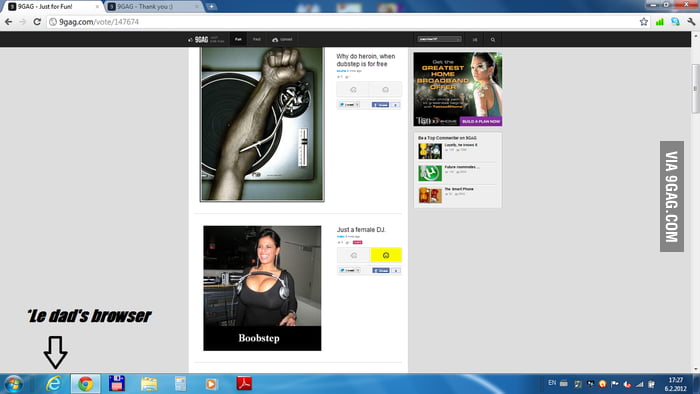The height and width of the screenshot is (394, 700).
Task: Open the icon left of the search magnifier
Action: (x=475, y=40)
